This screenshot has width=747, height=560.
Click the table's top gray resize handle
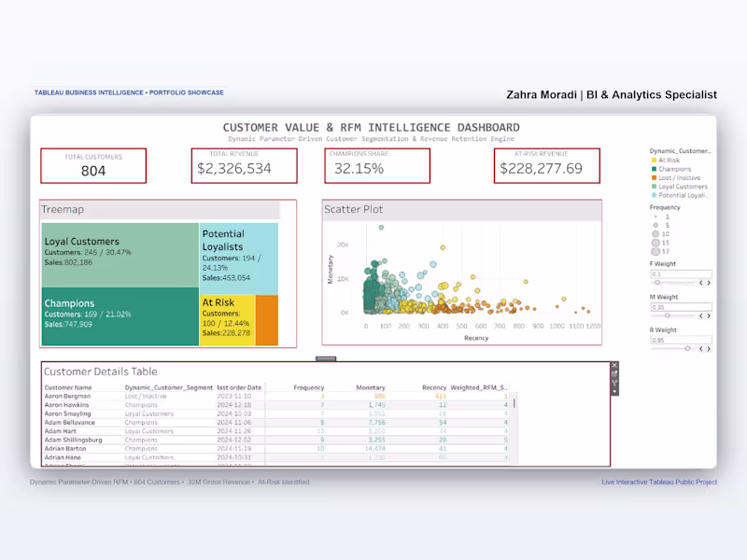(x=326, y=358)
